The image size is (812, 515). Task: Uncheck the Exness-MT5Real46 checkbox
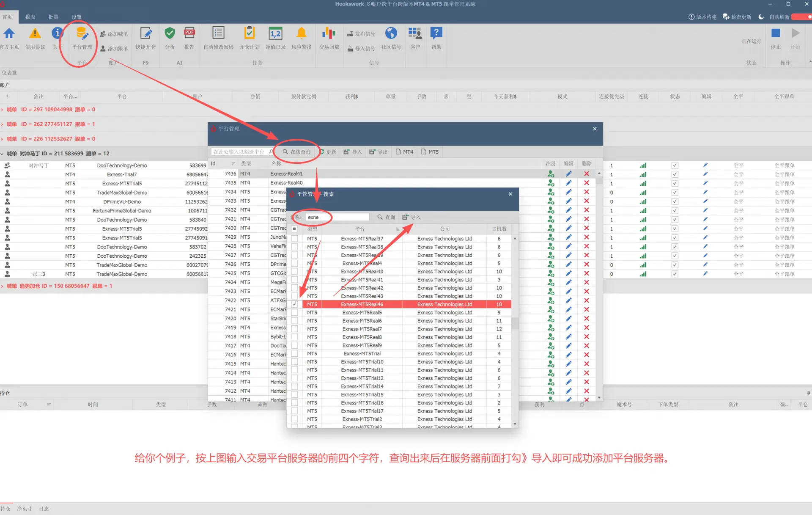(x=294, y=304)
